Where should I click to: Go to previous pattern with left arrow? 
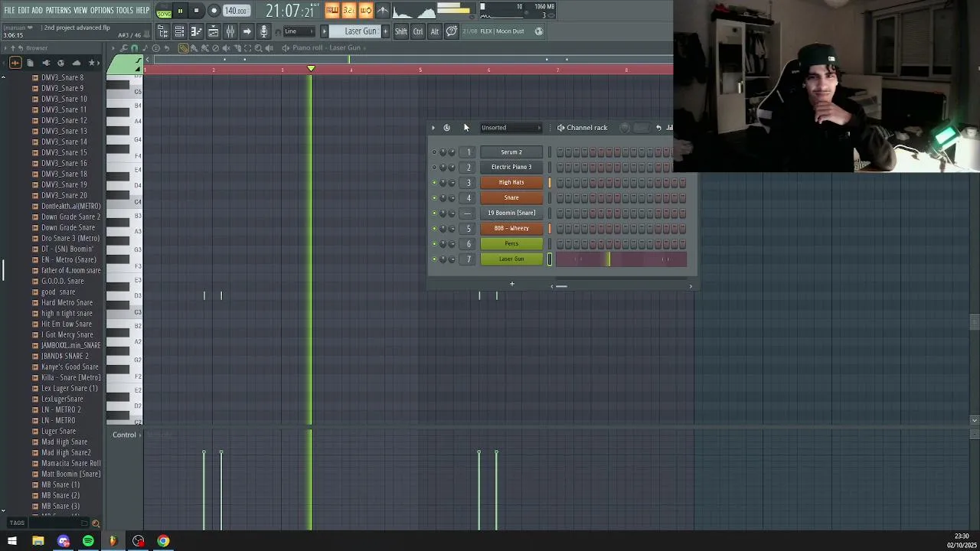coord(324,31)
